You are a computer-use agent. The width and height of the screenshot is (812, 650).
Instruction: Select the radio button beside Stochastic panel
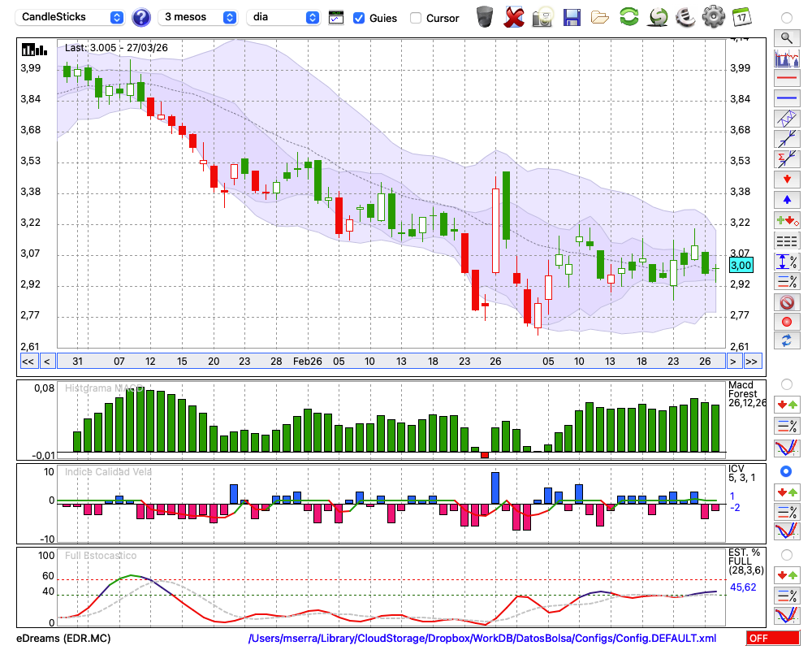pos(786,554)
